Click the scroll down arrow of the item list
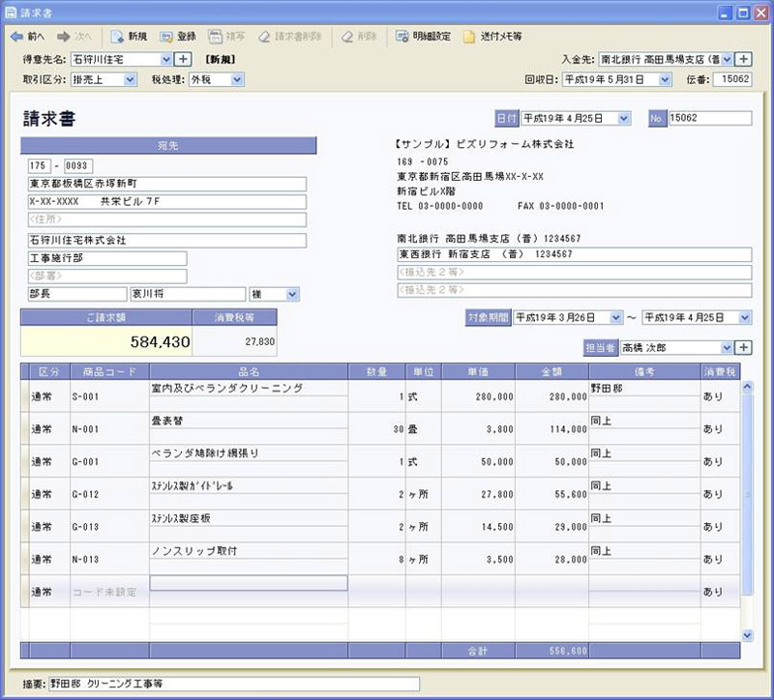This screenshot has width=774, height=700. pos(746,634)
